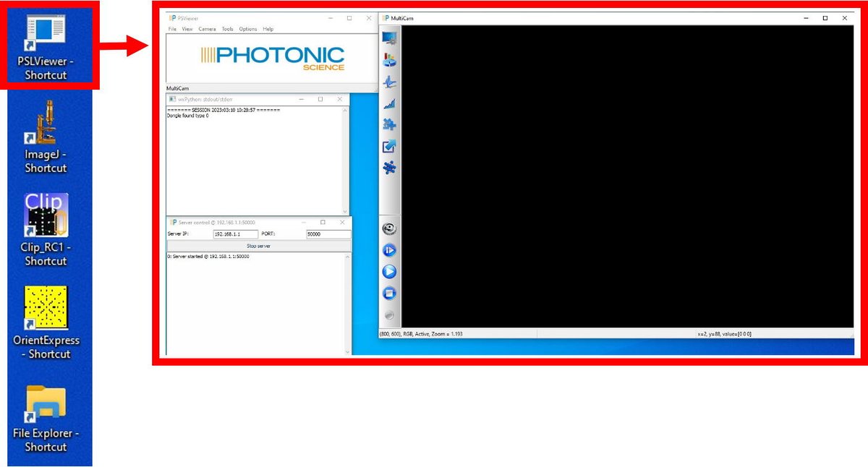Open the Camera menu in PSViewer
This screenshot has width=868, height=467.
[207, 29]
